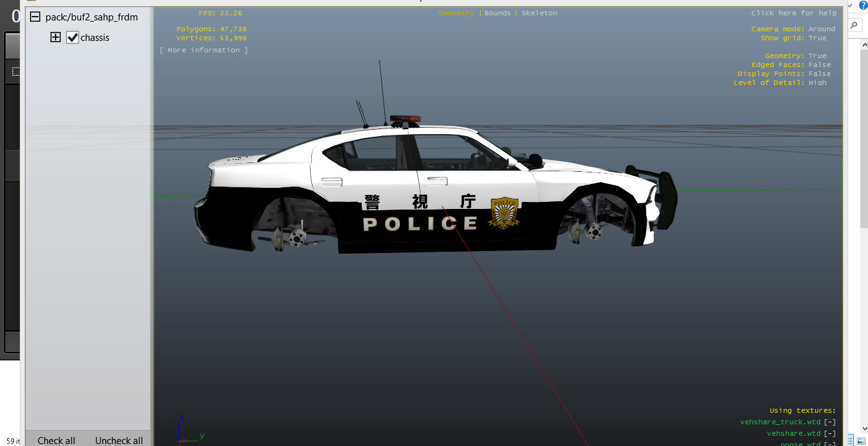868x446 pixels.
Task: Click the image thumbnail view icon
Action: coord(861,441)
